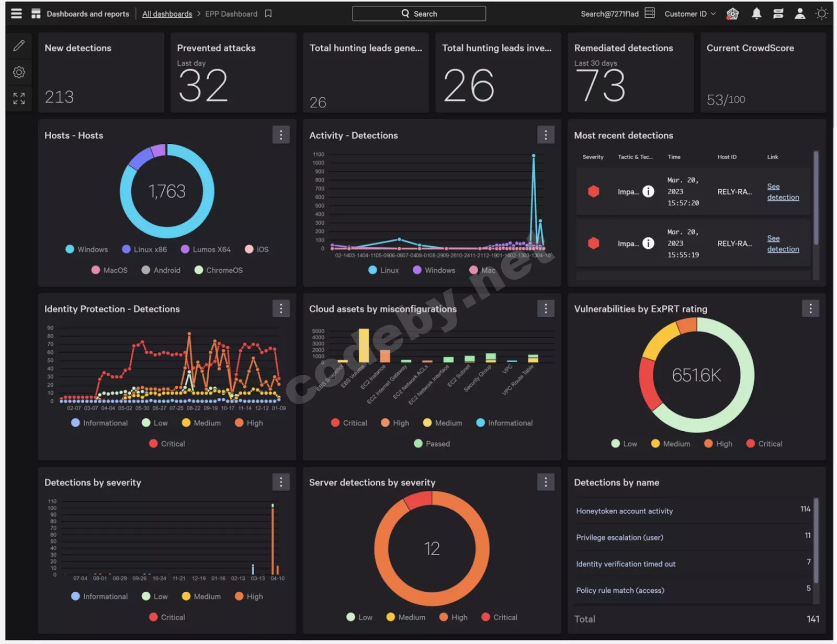Click the info icon for the 15:55:19 detection
The width and height of the screenshot is (837, 644).
coord(648,243)
